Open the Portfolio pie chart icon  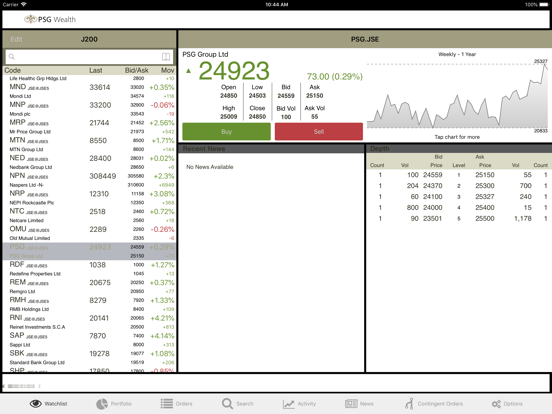[x=102, y=404]
